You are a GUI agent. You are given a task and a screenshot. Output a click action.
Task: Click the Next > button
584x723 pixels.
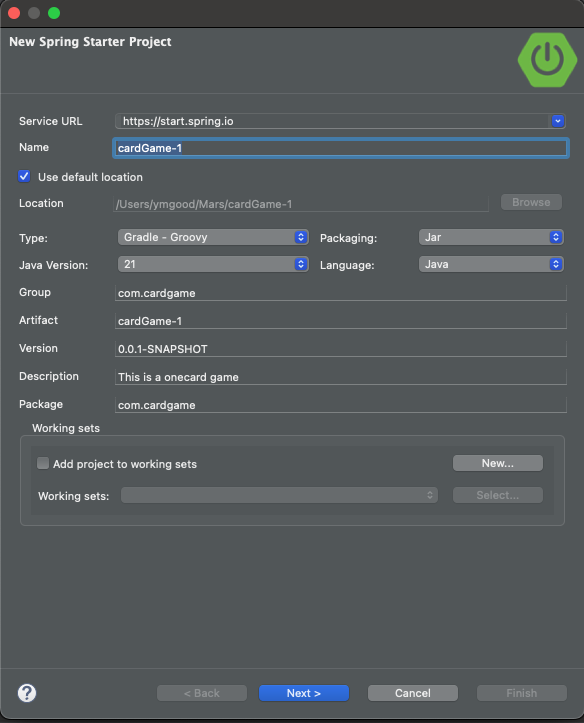[x=304, y=693]
